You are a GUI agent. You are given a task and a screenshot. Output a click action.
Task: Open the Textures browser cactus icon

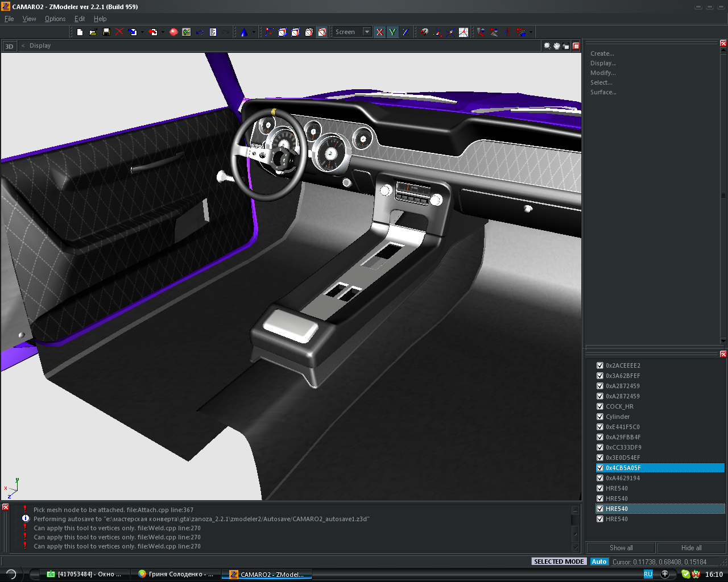[x=187, y=32]
